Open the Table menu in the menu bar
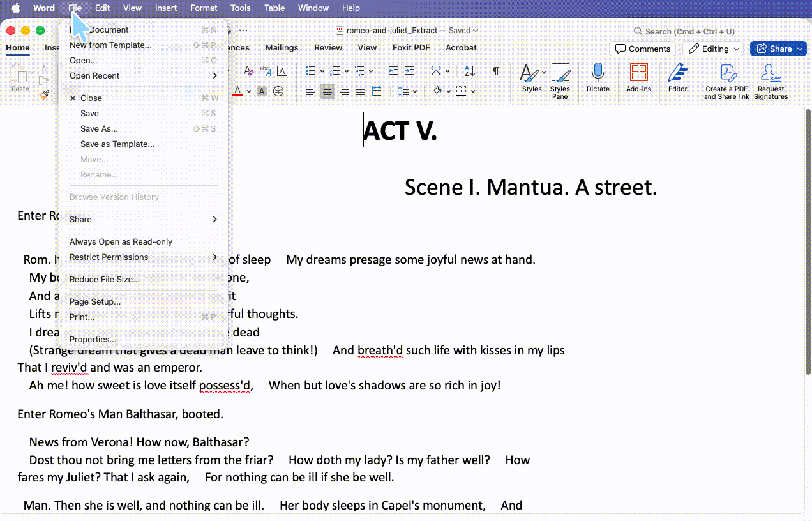This screenshot has width=812, height=521. click(274, 8)
